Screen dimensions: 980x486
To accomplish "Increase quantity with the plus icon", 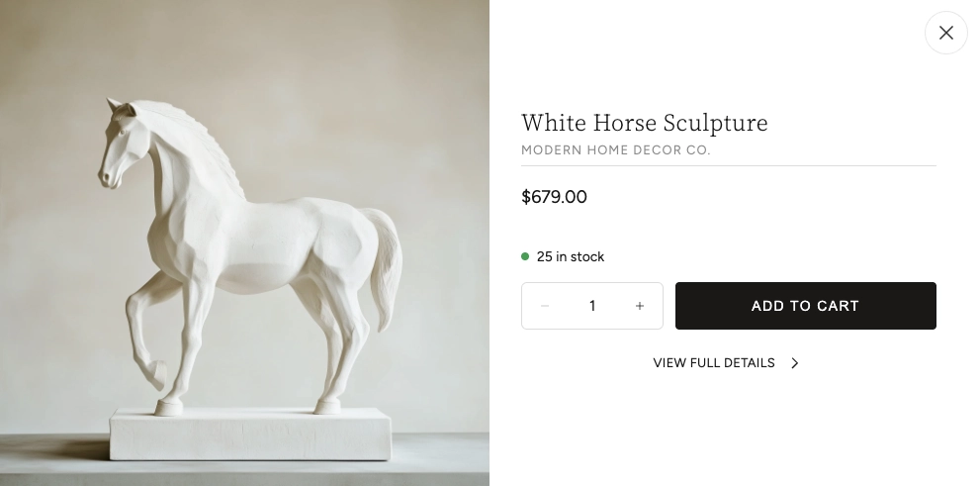I will point(640,306).
